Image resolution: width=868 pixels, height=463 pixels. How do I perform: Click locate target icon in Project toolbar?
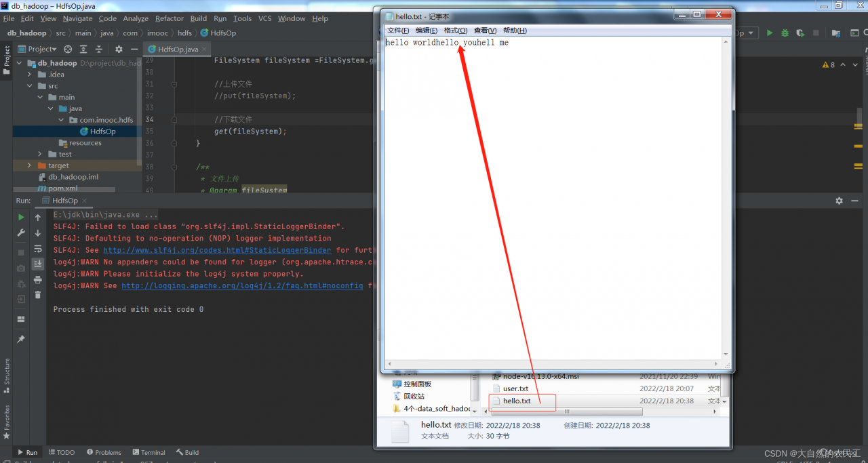coord(68,49)
